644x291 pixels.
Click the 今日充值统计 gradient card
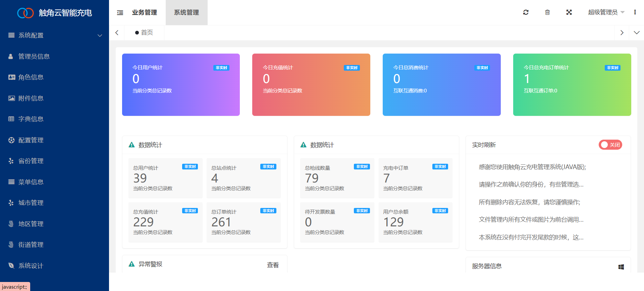(311, 85)
